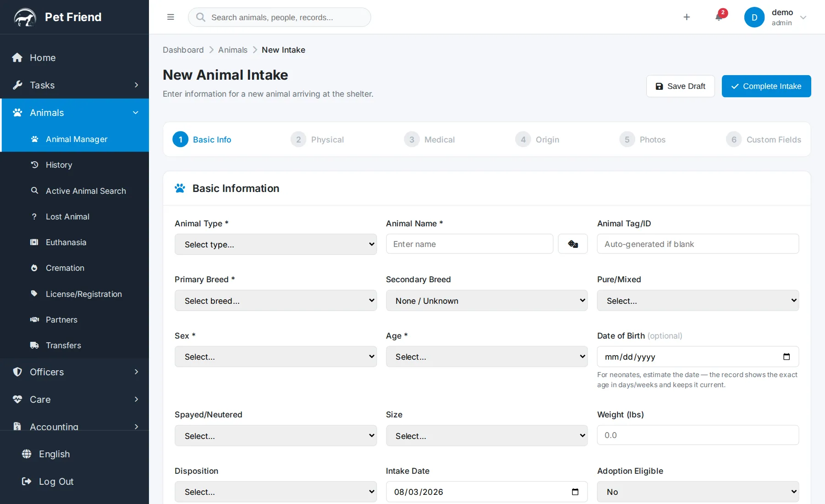This screenshot has width=825, height=504.
Task: Open the notifications bell
Action: click(719, 17)
